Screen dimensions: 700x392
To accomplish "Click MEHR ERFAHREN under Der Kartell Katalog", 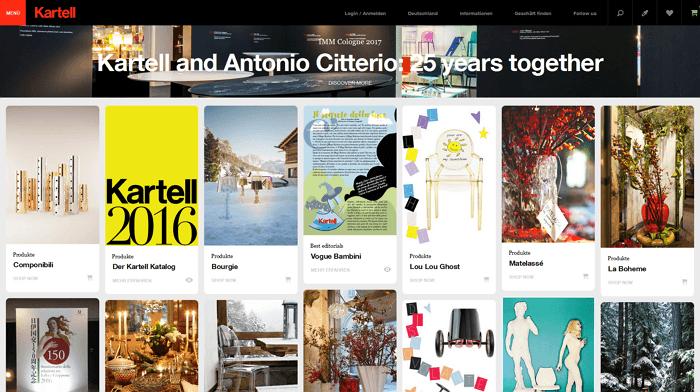I will click(132, 280).
